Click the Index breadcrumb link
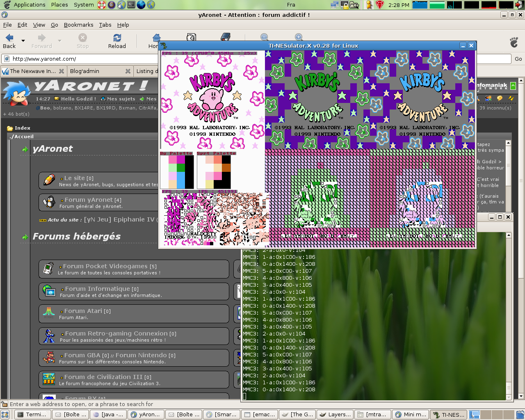The height and width of the screenshot is (420, 525). click(23, 128)
